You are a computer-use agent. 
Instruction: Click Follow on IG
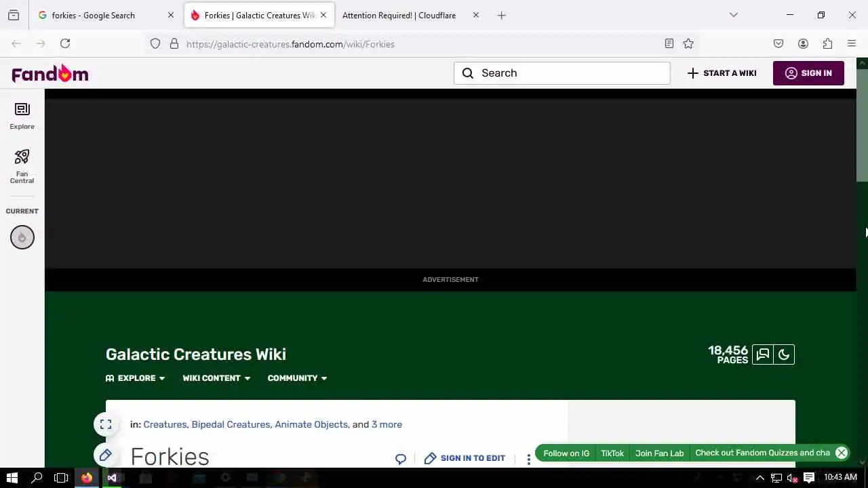tap(566, 453)
